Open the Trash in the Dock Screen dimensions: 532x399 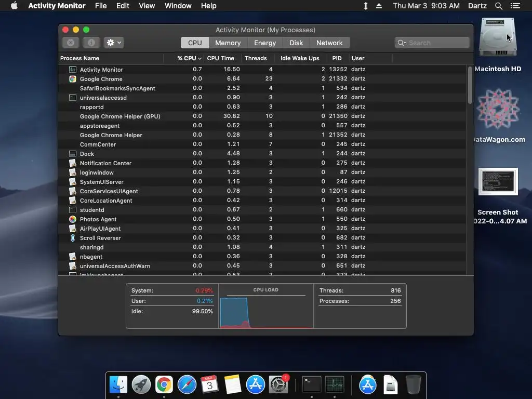(413, 385)
